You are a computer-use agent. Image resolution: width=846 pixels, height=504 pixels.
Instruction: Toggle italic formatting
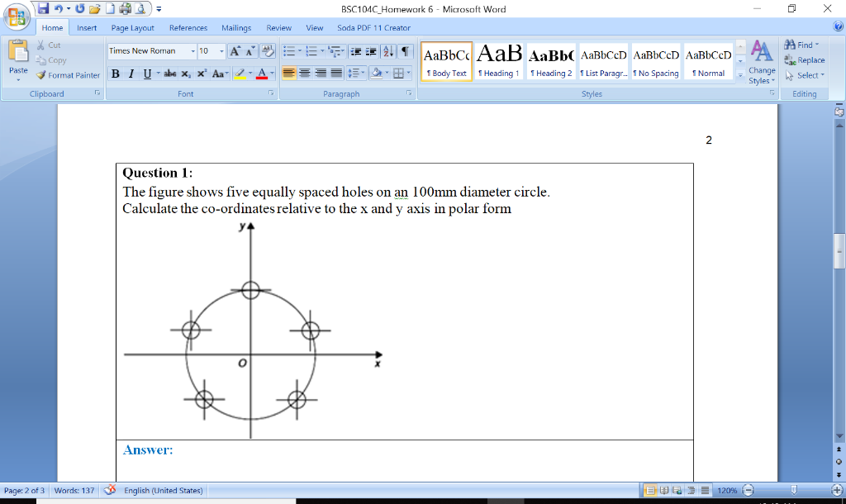point(131,74)
